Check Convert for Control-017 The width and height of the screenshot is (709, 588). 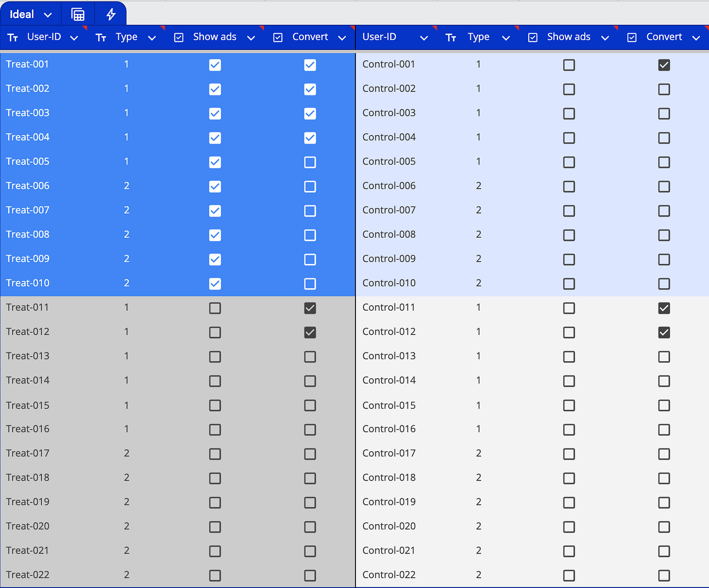(x=664, y=454)
